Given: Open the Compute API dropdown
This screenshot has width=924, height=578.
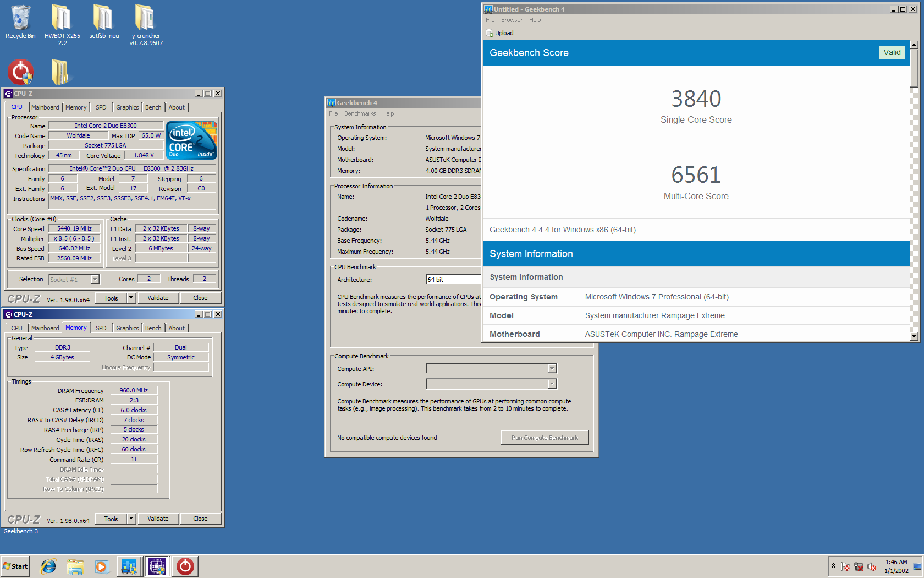Looking at the screenshot, I should [x=552, y=369].
